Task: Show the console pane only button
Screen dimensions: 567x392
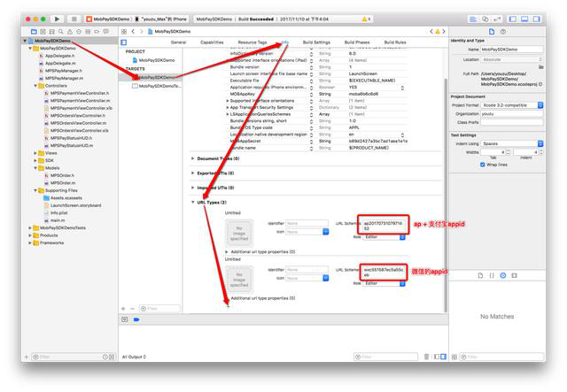Action: [x=443, y=357]
